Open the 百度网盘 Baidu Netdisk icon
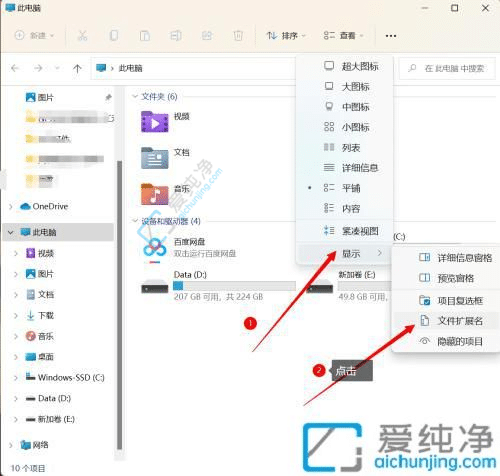500x476 pixels. coord(155,249)
